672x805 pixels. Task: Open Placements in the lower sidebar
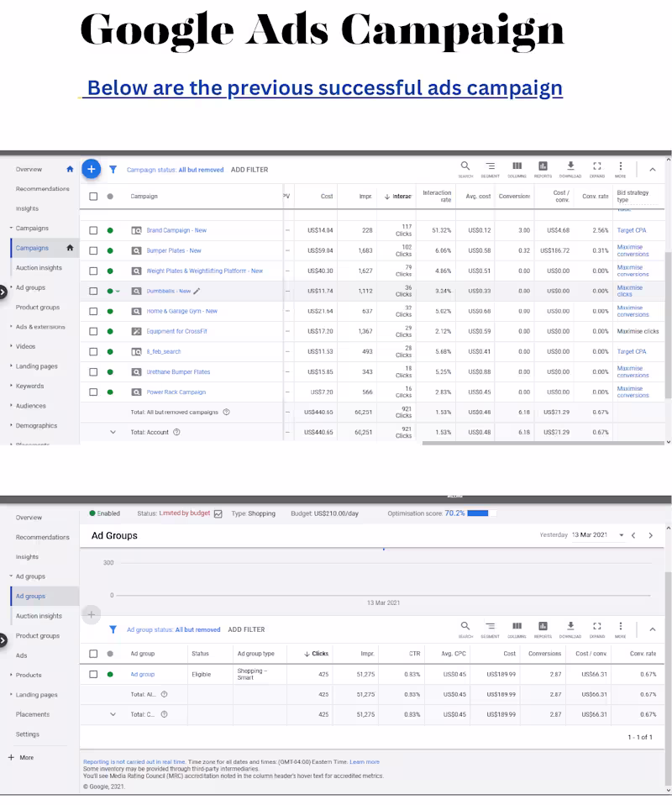click(33, 714)
